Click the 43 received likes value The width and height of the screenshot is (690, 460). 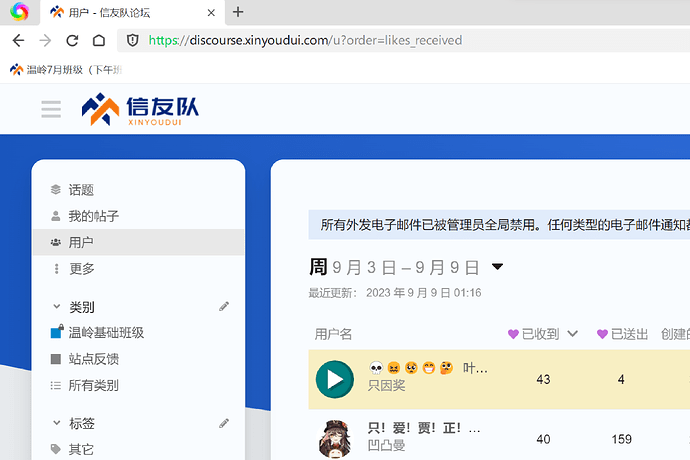tap(543, 379)
